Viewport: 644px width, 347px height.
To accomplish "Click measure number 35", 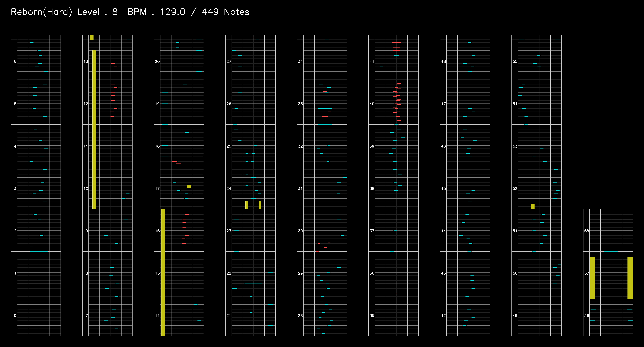I will click(x=372, y=316).
